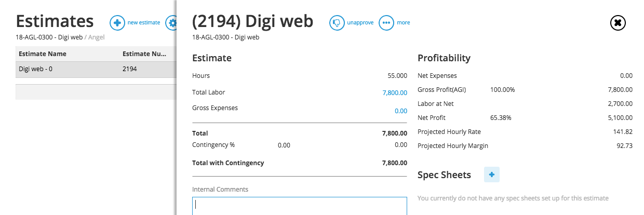
Task: Add a spec sheet with plus icon
Action: pos(492,174)
